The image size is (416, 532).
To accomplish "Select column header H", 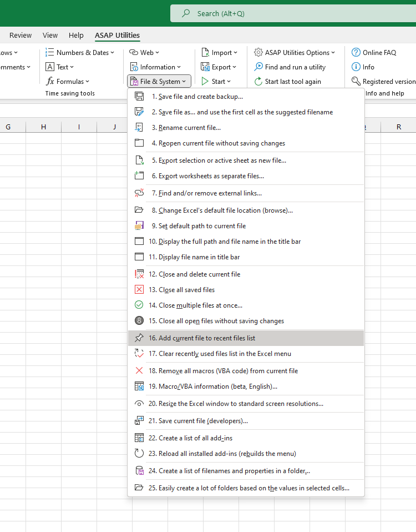I will pyautogui.click(x=43, y=127).
